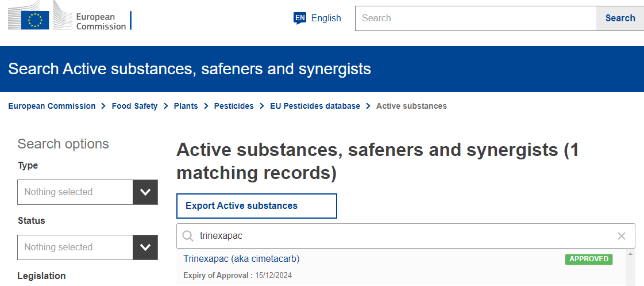Open the Status dropdown arrow
Image resolution: width=644 pixels, height=286 pixels.
145,247
